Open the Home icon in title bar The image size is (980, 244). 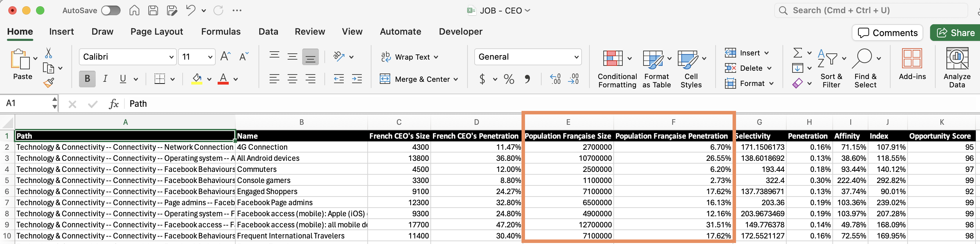click(x=134, y=10)
